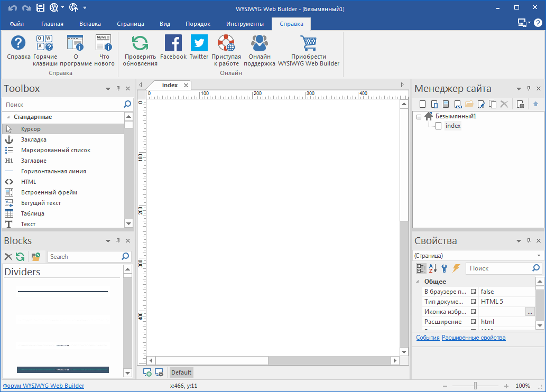Open the Blocks panel dropdown arrow
This screenshot has width=546, height=392.
pos(108,241)
